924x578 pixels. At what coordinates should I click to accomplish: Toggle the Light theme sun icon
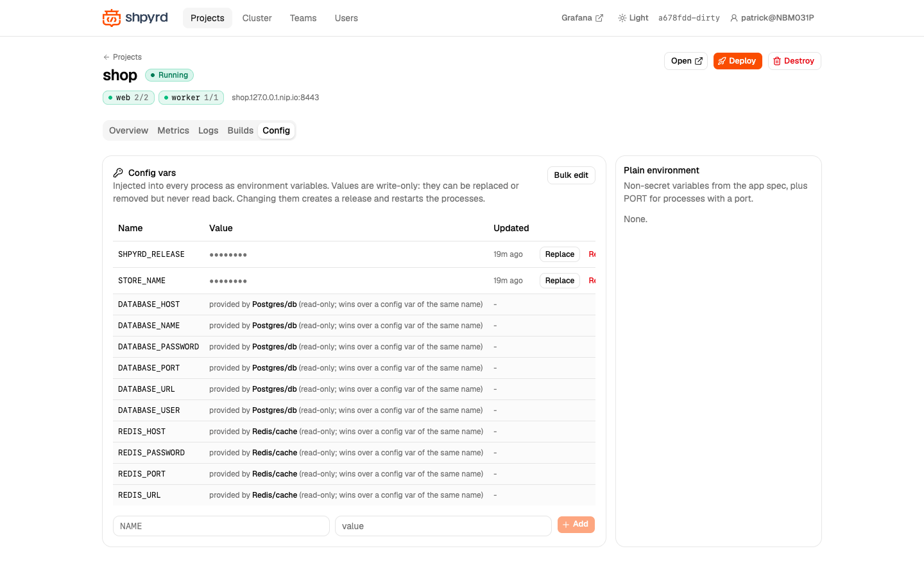(622, 18)
